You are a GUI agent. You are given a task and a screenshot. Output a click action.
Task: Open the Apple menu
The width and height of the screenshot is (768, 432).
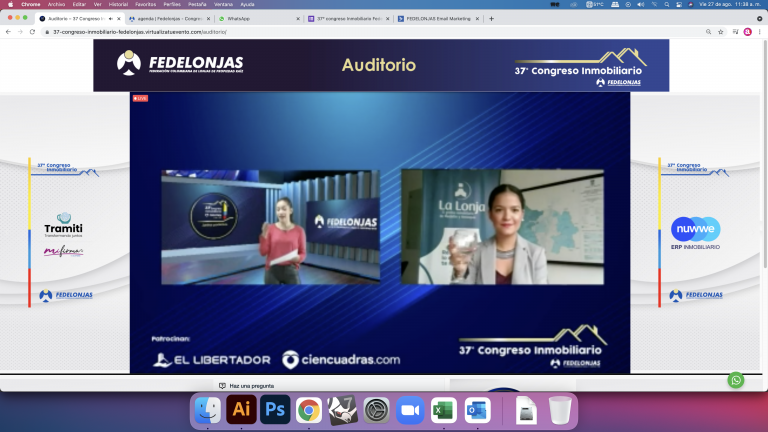(x=10, y=4)
